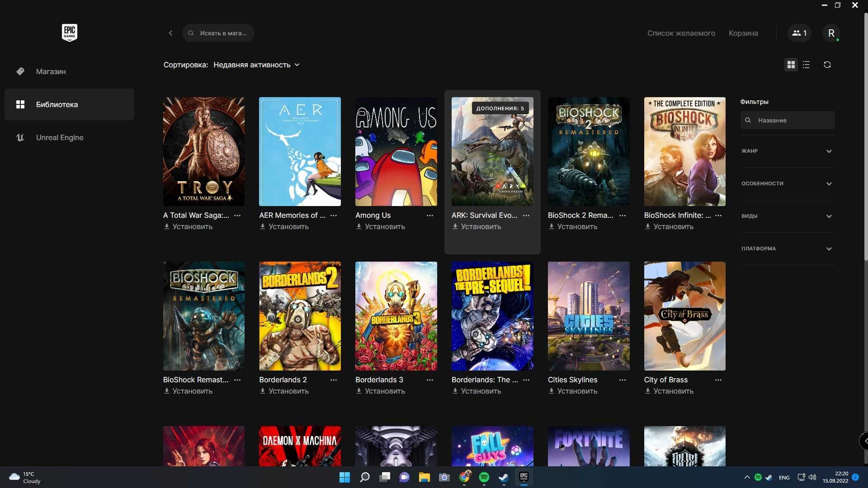Expand the ЖАНР filter
The width and height of the screenshot is (868, 488).
(787, 151)
